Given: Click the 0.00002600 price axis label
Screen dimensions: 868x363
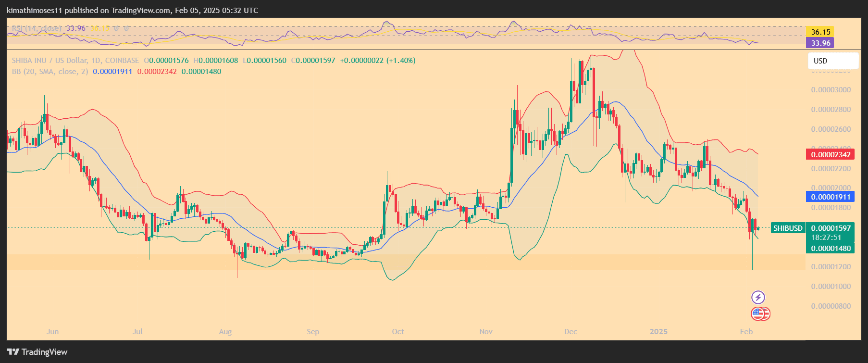Looking at the screenshot, I should tap(831, 129).
